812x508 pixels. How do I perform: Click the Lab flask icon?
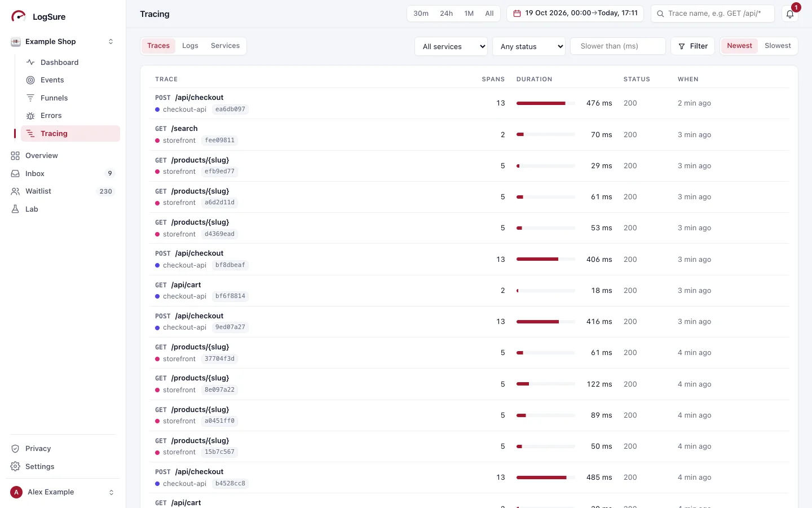(x=15, y=209)
